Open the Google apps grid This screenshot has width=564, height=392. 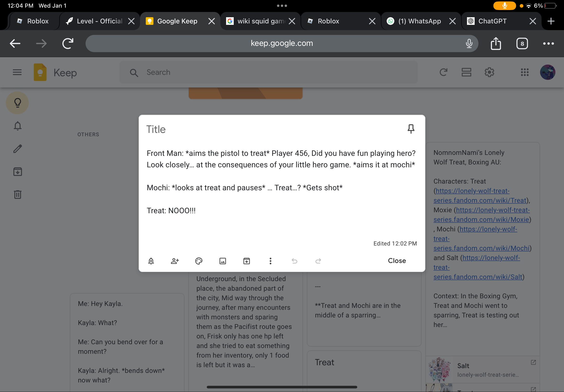tap(525, 72)
